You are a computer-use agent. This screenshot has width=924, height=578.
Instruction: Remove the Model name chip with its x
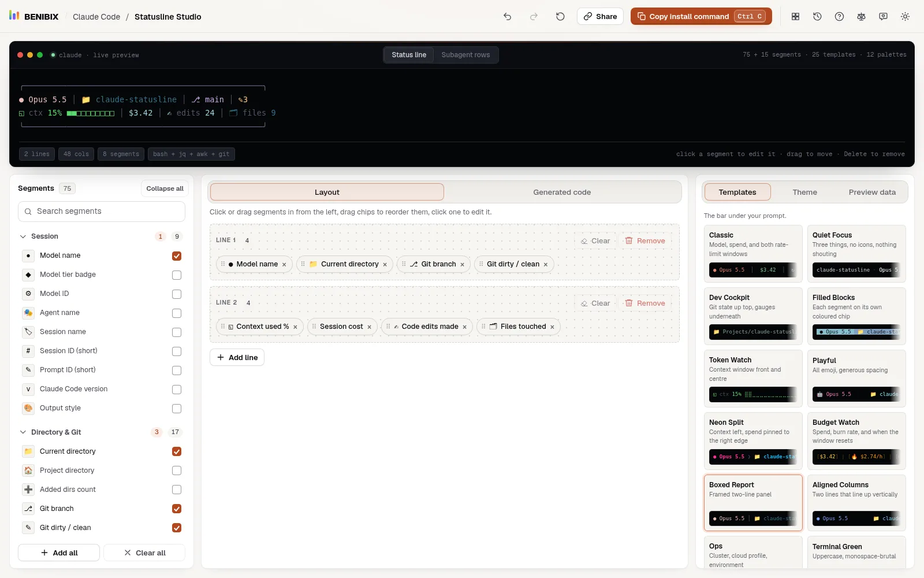(x=284, y=265)
